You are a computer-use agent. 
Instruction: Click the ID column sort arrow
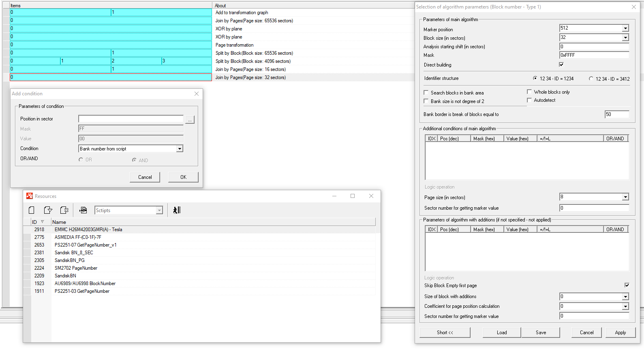[x=43, y=222]
